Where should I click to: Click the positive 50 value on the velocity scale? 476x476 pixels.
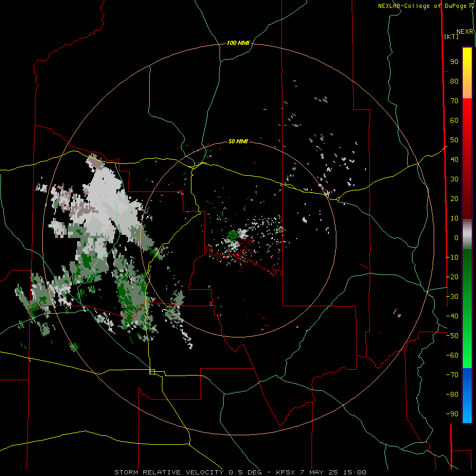[x=454, y=140]
